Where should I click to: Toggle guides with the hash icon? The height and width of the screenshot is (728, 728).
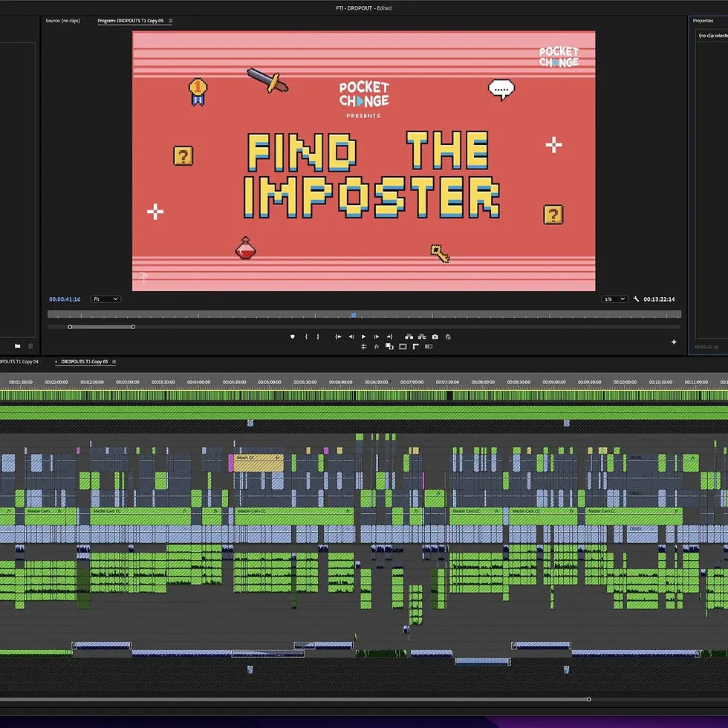tap(364, 347)
